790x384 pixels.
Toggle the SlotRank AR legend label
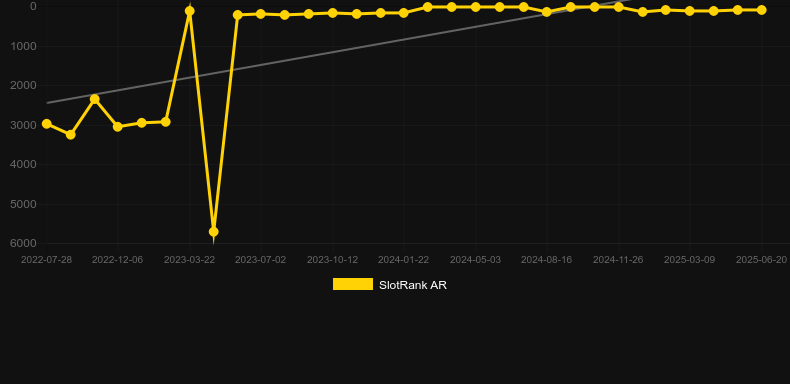pyautogui.click(x=413, y=285)
